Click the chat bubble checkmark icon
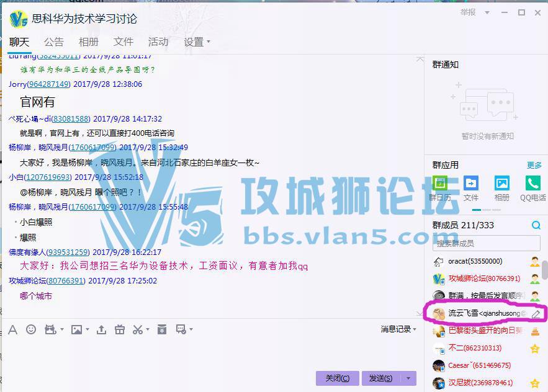This screenshot has height=392, width=548. [181, 329]
